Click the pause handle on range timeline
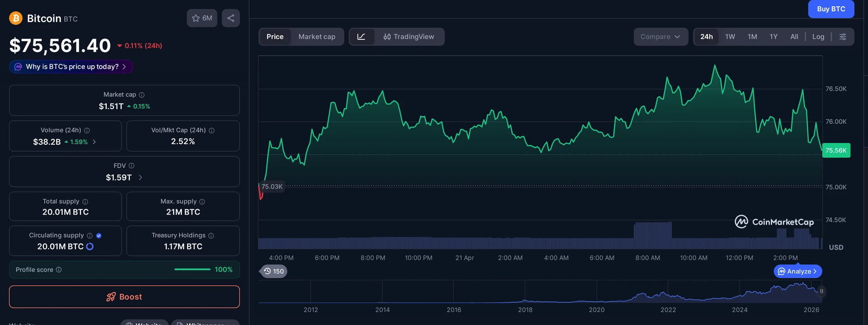The height and width of the screenshot is (325, 868). pos(821,291)
